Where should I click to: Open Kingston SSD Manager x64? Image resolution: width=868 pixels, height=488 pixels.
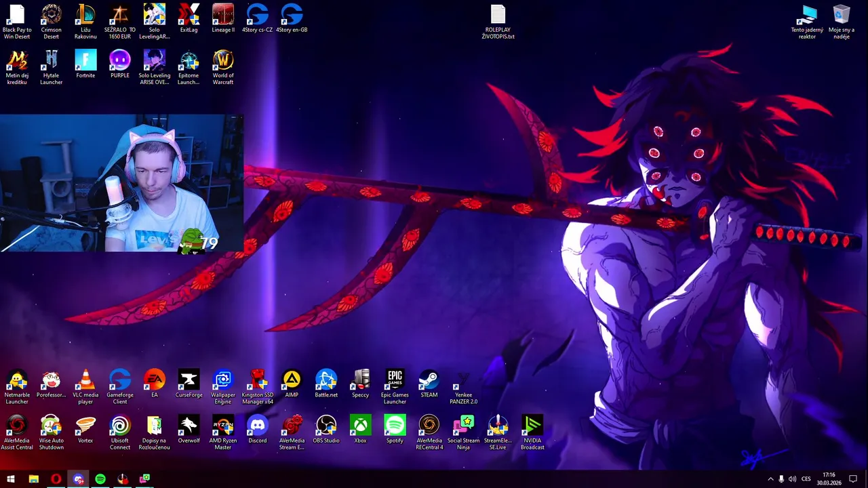(x=257, y=387)
